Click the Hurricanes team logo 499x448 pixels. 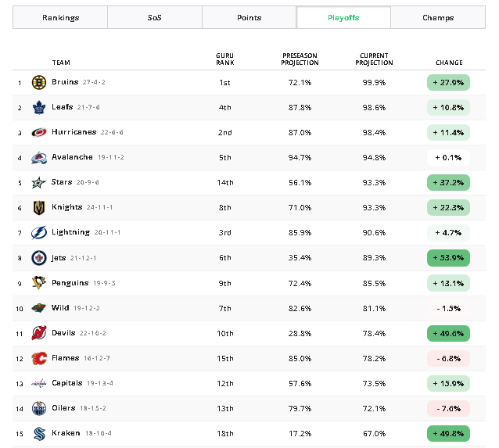pos(39,132)
